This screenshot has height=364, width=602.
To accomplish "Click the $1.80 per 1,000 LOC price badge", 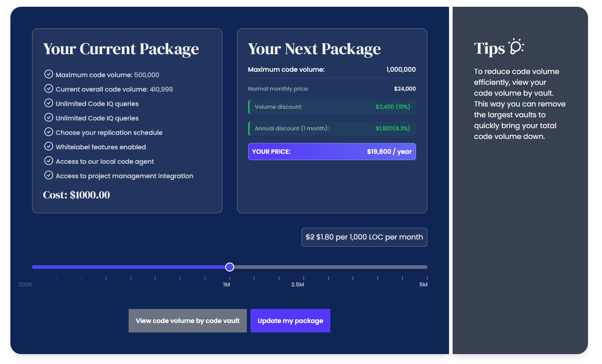I will pos(364,237).
